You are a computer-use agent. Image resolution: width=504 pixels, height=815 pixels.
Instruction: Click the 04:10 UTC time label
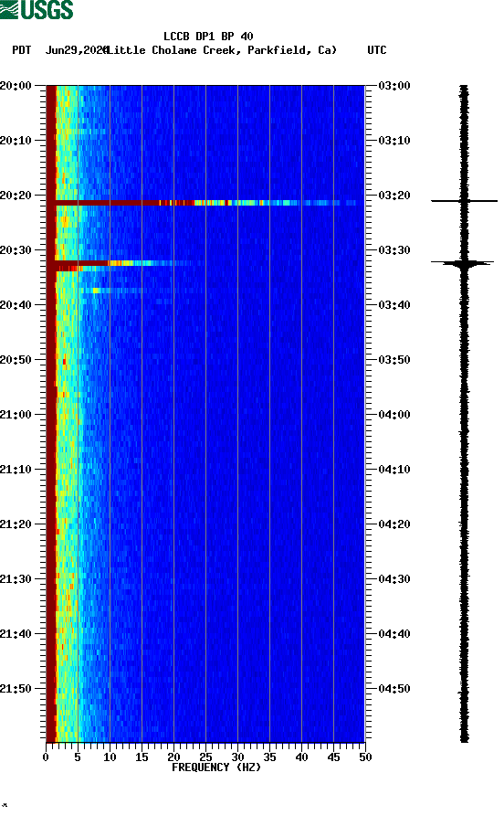coord(394,470)
